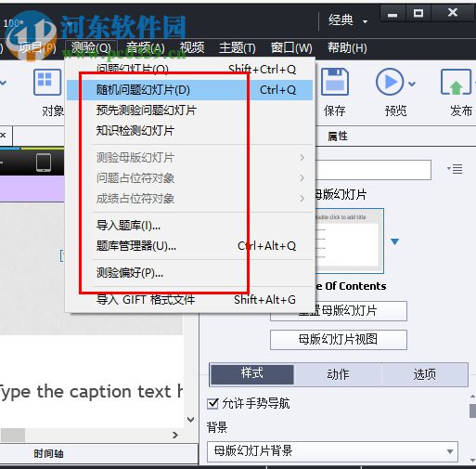Click the canvas vertical scroll down arrow
Viewport: 476px width, 469px height.
[x=191, y=420]
